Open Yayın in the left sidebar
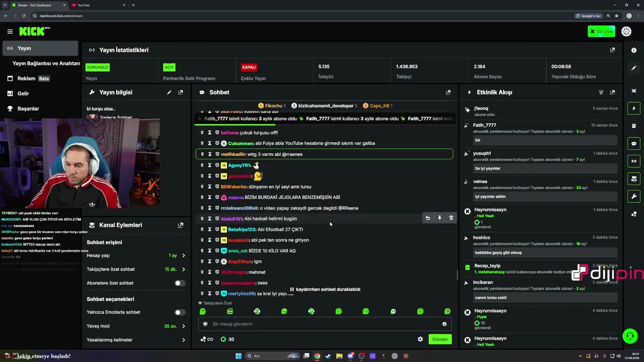 click(x=40, y=48)
